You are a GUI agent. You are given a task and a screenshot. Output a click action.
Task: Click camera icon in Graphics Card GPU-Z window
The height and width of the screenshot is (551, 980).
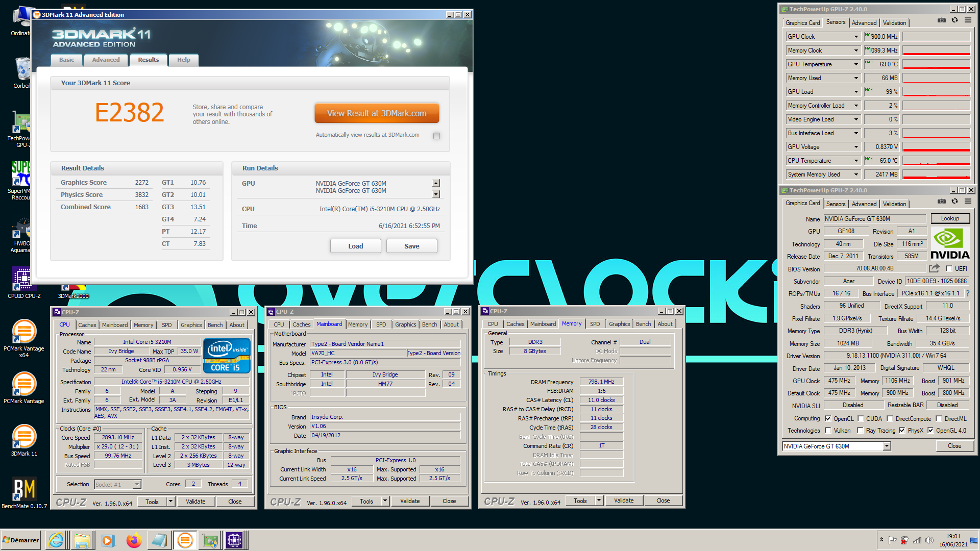tap(941, 201)
